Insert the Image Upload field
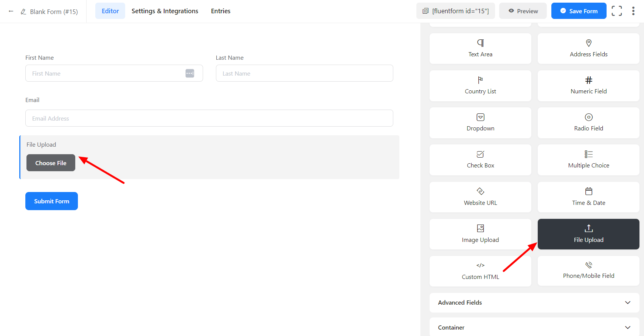This screenshot has height=336, width=644. pos(480,234)
